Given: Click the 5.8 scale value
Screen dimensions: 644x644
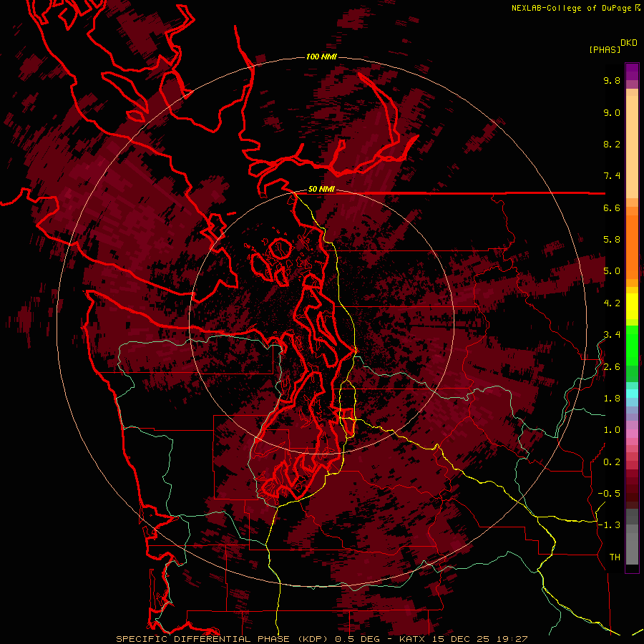Looking at the screenshot, I should (612, 240).
